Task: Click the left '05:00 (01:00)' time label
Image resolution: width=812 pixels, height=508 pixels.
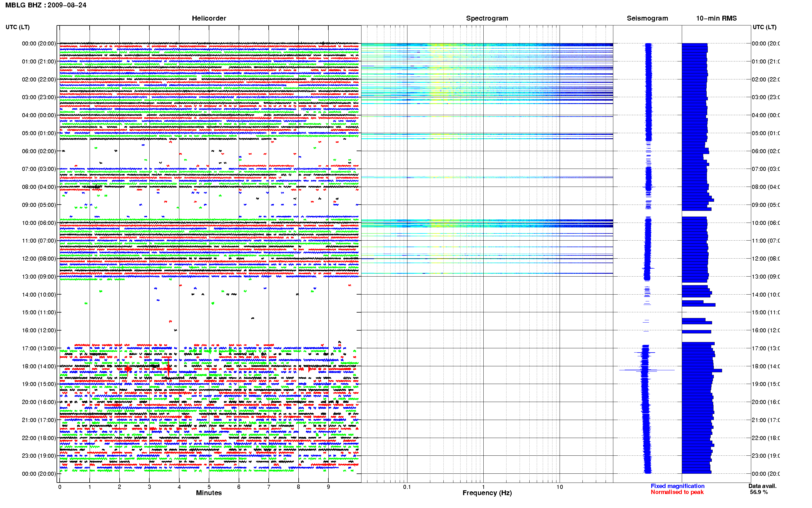Action: 39,133
